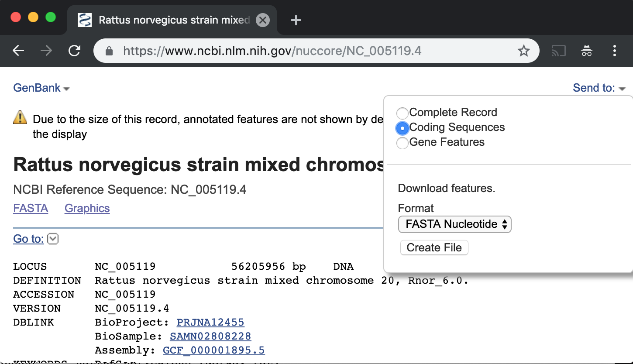Open the FASTA Nucleotide format selector
This screenshot has width=633, height=364.
click(x=454, y=224)
